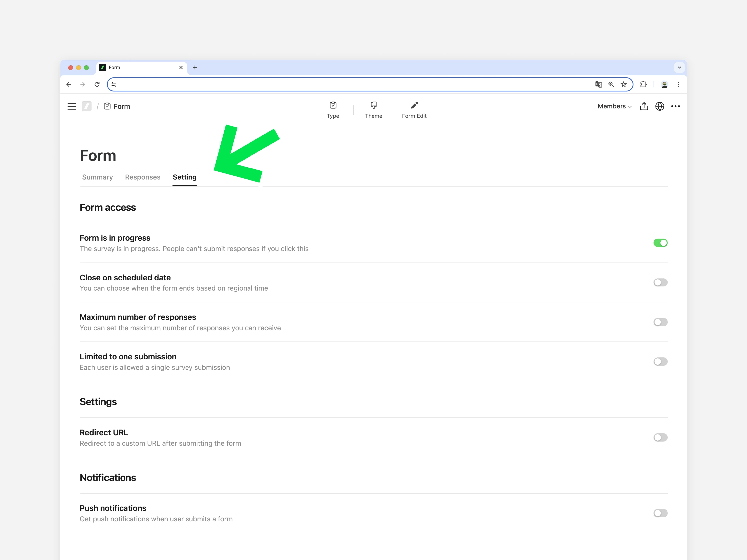Enable the Redirect URL toggle
Screen dimensions: 747x560
tap(660, 438)
